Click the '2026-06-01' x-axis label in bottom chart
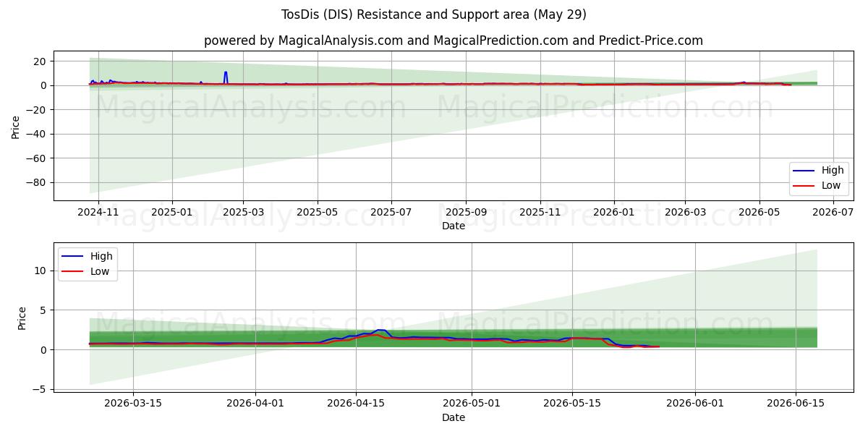The image size is (868, 434). click(695, 404)
